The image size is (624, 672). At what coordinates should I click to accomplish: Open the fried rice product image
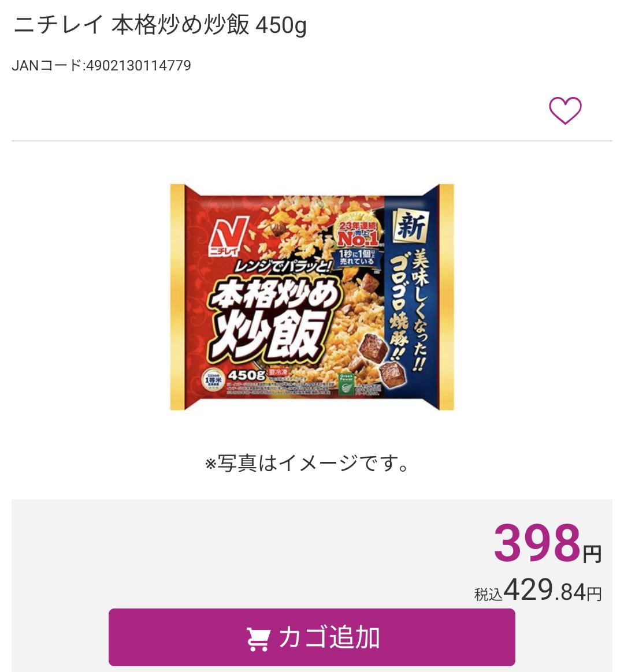[x=312, y=297]
